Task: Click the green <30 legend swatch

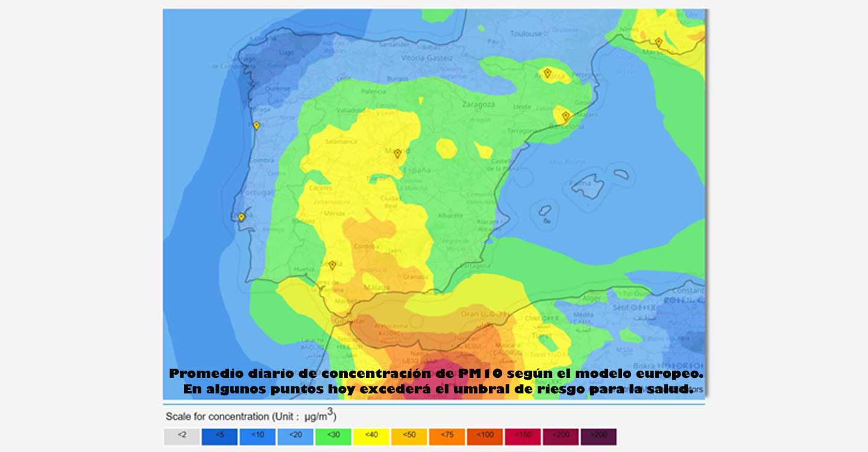Action: (x=333, y=437)
